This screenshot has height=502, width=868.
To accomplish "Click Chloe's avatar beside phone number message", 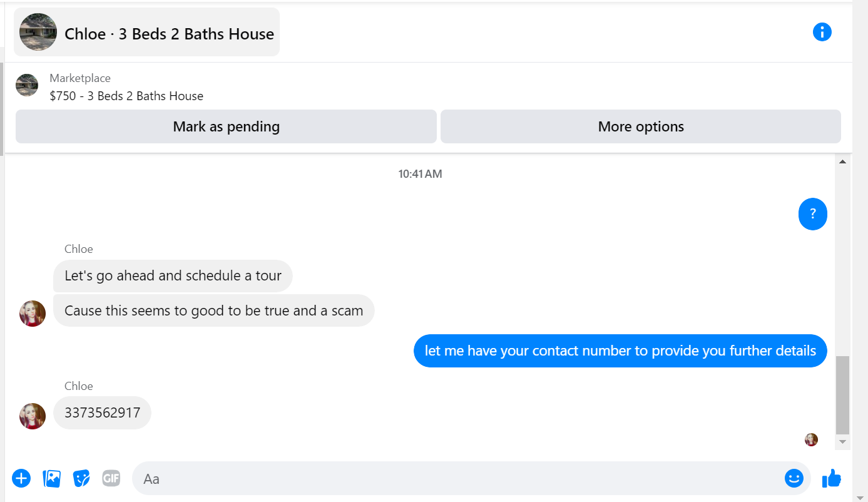I will [x=33, y=416].
